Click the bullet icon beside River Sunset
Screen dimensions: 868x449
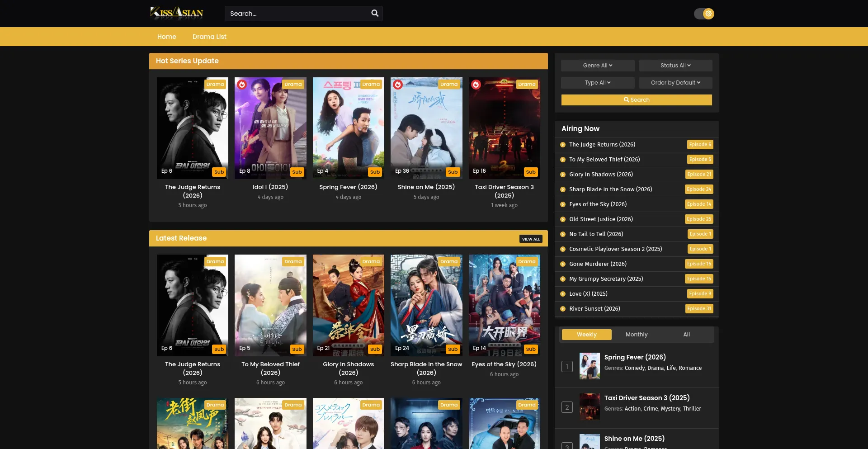pos(563,309)
